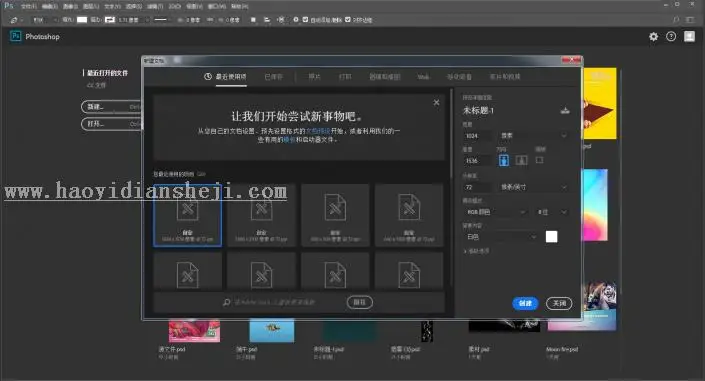Open the path arrangement icon
Screen dimensions: 705x381
[x=281, y=20]
